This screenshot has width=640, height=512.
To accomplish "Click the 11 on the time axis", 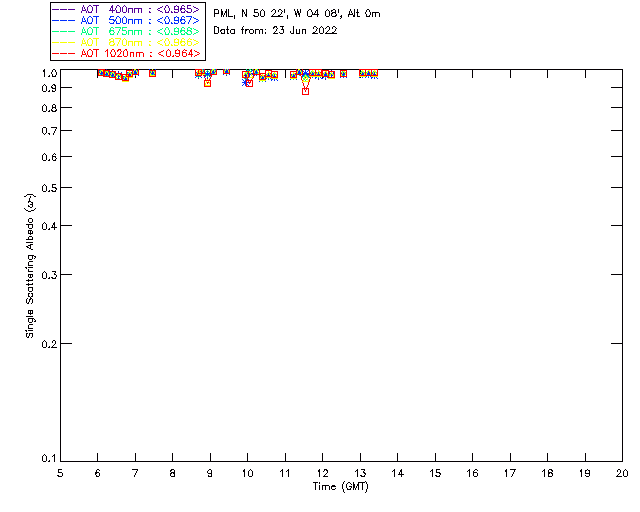I will point(285,473).
